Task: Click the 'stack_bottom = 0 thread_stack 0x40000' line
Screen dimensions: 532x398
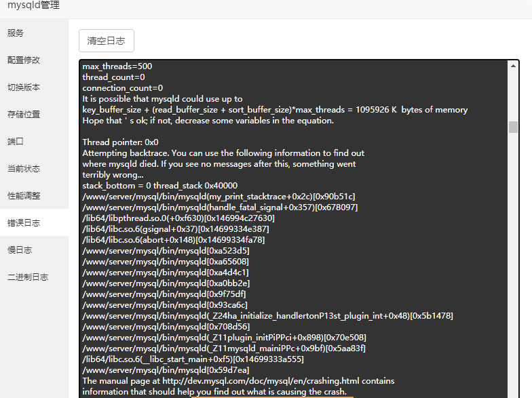Action: pos(160,186)
